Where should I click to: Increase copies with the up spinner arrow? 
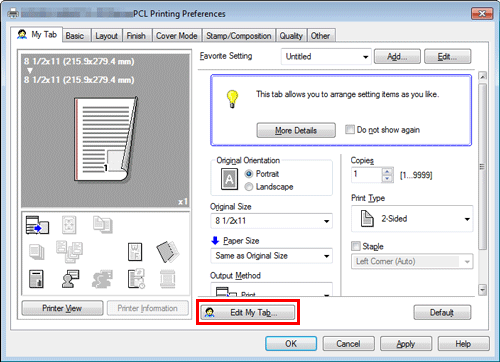(387, 172)
